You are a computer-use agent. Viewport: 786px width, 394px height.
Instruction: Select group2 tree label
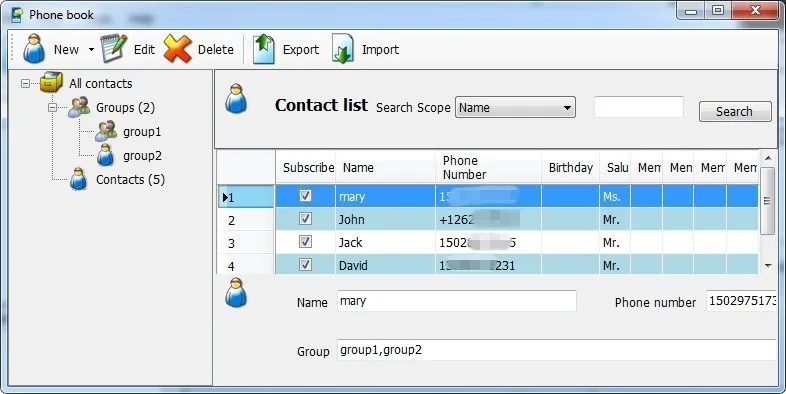click(x=142, y=156)
